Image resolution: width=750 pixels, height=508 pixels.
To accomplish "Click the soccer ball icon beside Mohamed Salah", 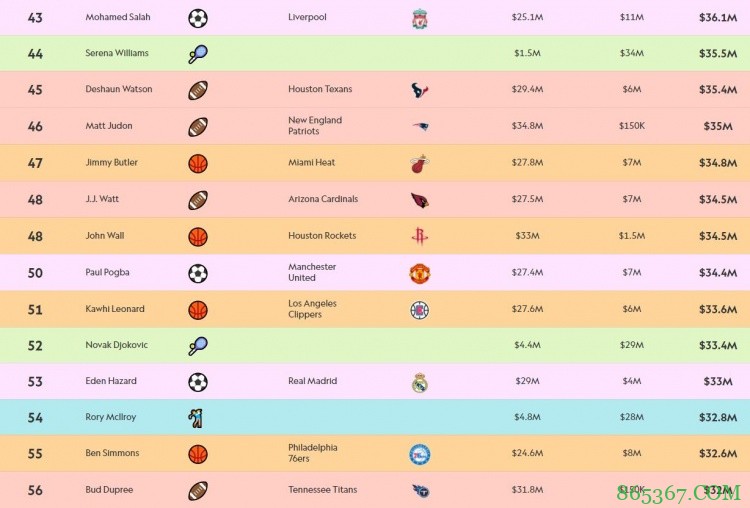I will (198, 18).
